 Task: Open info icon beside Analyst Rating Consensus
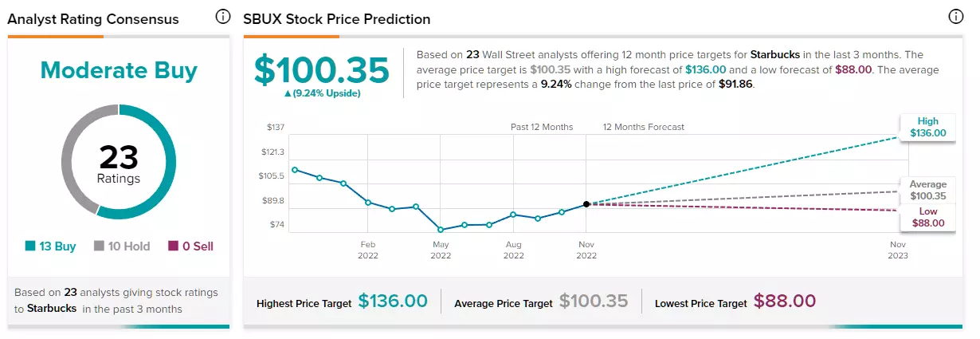pyautogui.click(x=223, y=18)
